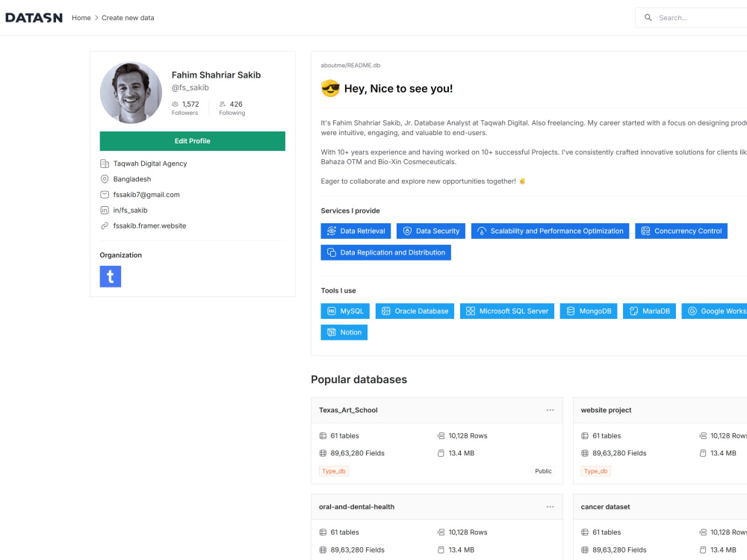Click the Following people icon
Image resolution: width=747 pixels, height=560 pixels.
pos(223,104)
